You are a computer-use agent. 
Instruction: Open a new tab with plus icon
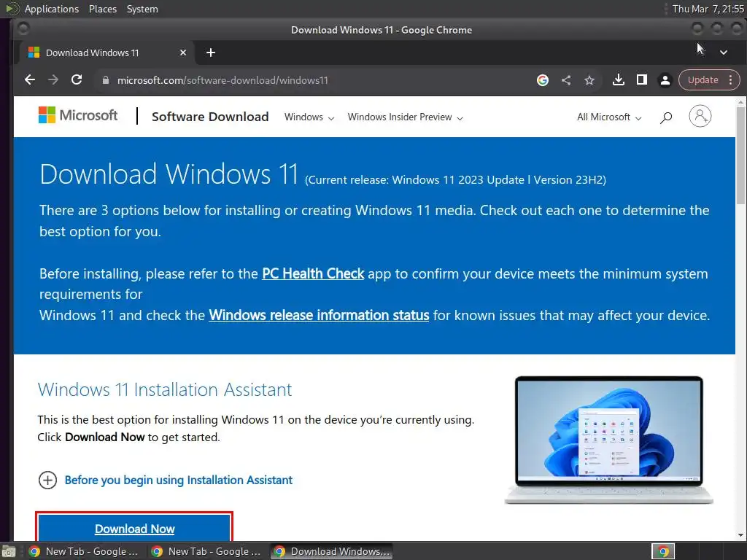211,52
